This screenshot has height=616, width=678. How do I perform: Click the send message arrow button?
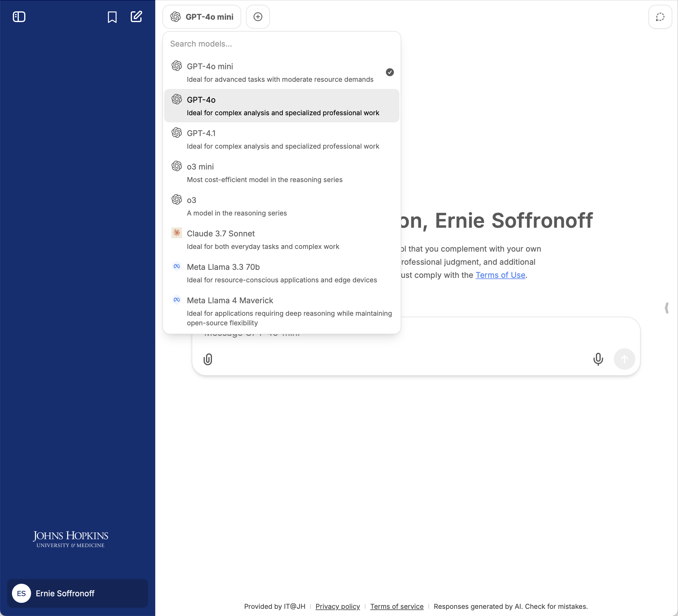[624, 359]
